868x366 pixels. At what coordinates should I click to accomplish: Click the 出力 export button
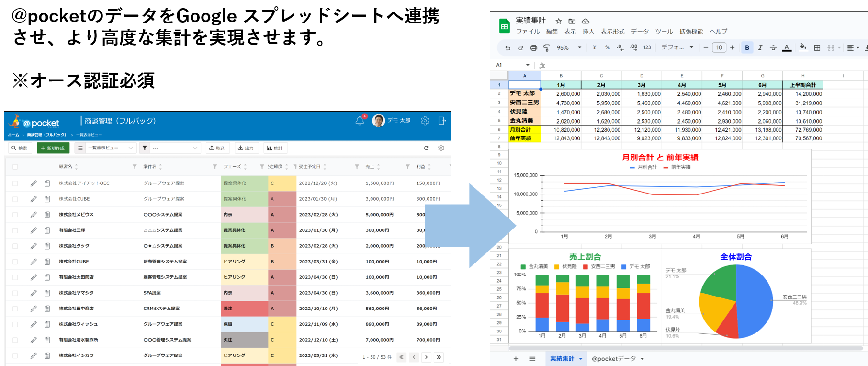[x=246, y=148]
